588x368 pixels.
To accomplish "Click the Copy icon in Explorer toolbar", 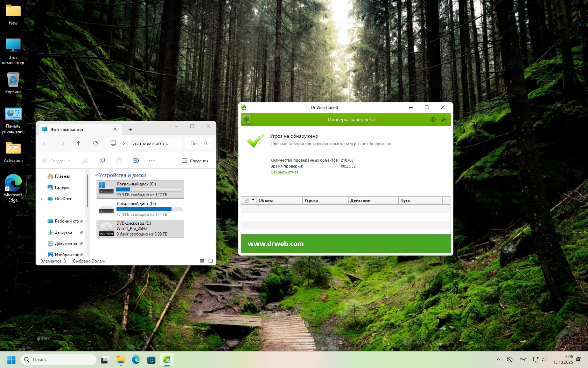I will coord(102,161).
